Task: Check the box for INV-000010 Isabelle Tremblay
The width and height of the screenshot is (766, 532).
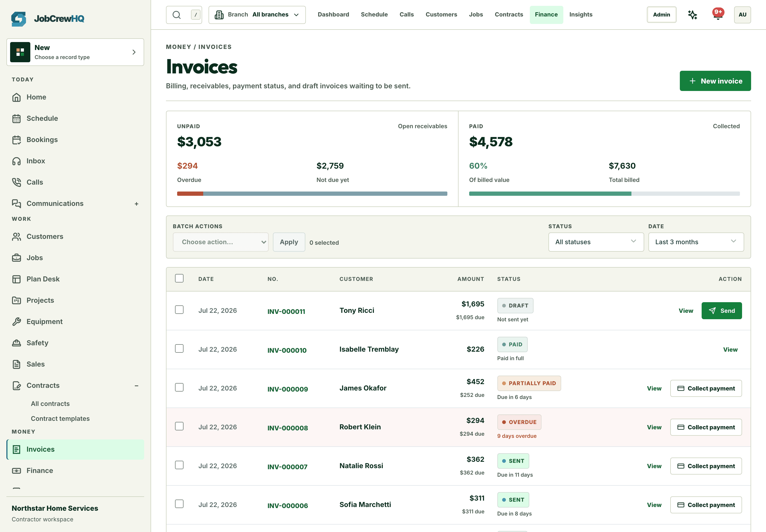Action: [x=179, y=349]
